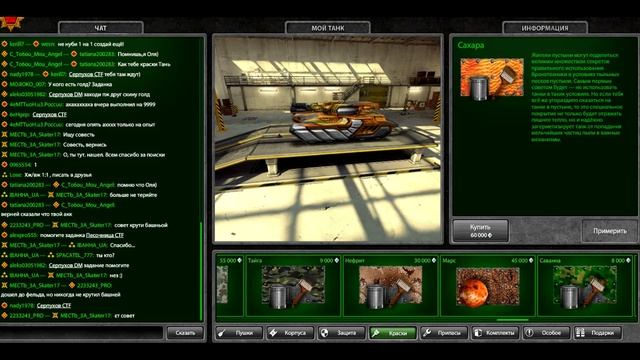Click crystal icon next to Нефрит price
640x360 pixels.
[434, 260]
